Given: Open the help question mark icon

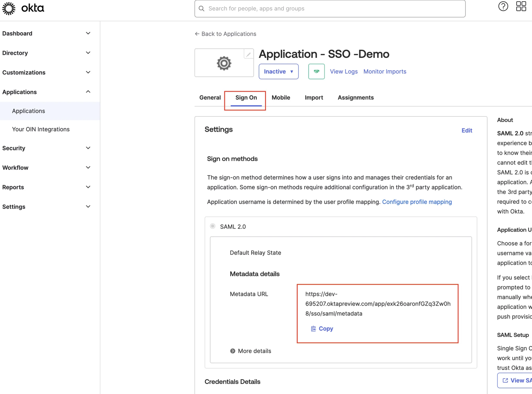Looking at the screenshot, I should coord(503,6).
